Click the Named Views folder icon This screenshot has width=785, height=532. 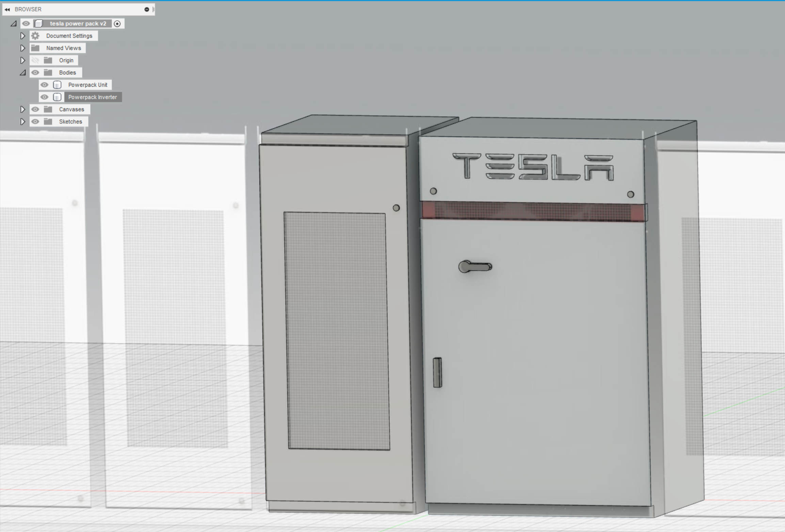(x=35, y=48)
